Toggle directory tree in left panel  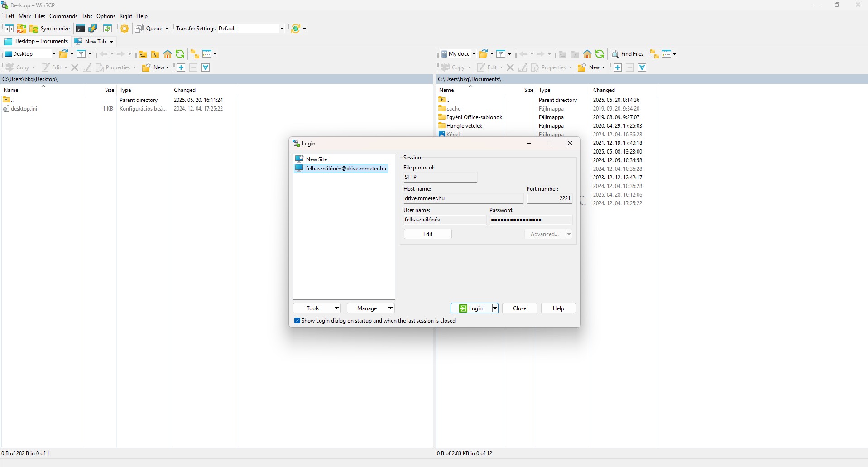click(x=195, y=54)
